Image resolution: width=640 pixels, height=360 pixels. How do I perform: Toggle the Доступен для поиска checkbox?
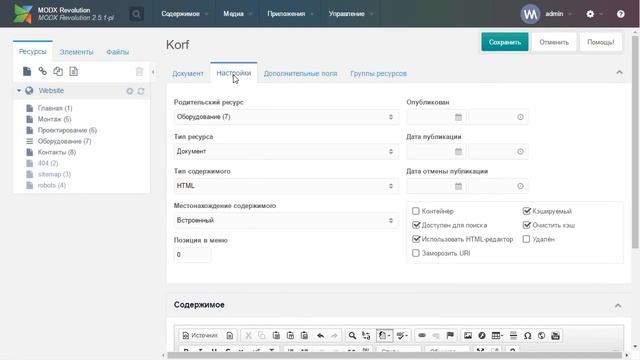coord(416,225)
